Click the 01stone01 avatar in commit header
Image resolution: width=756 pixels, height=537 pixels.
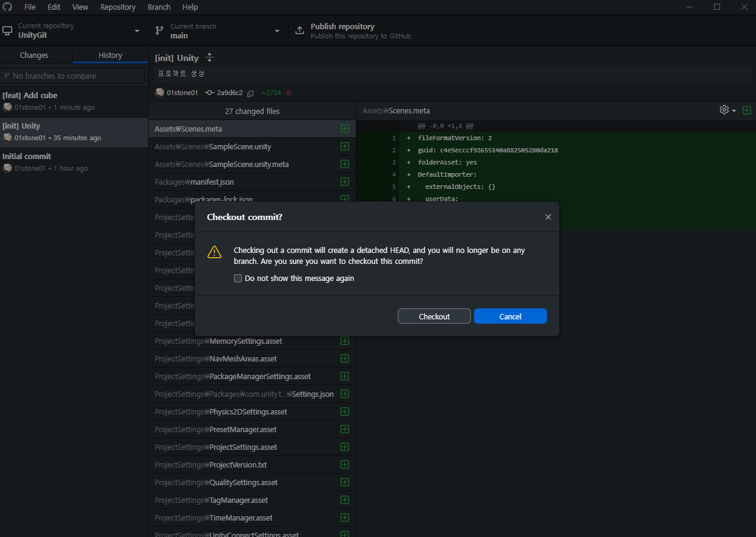pyautogui.click(x=160, y=93)
